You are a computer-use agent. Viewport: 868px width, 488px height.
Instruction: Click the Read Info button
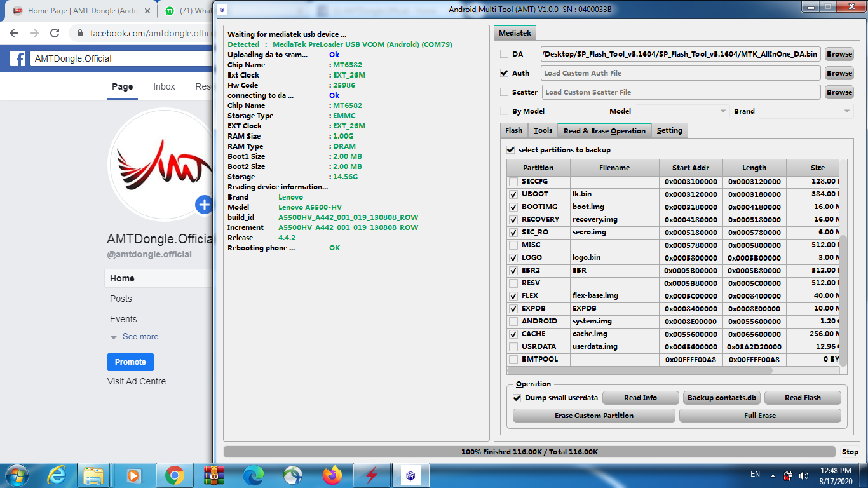641,398
